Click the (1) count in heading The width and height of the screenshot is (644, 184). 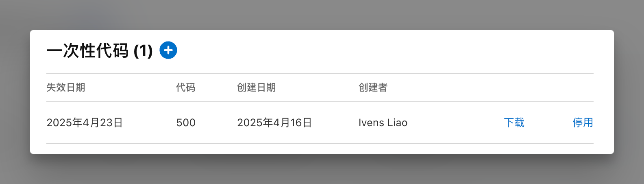[x=143, y=51]
